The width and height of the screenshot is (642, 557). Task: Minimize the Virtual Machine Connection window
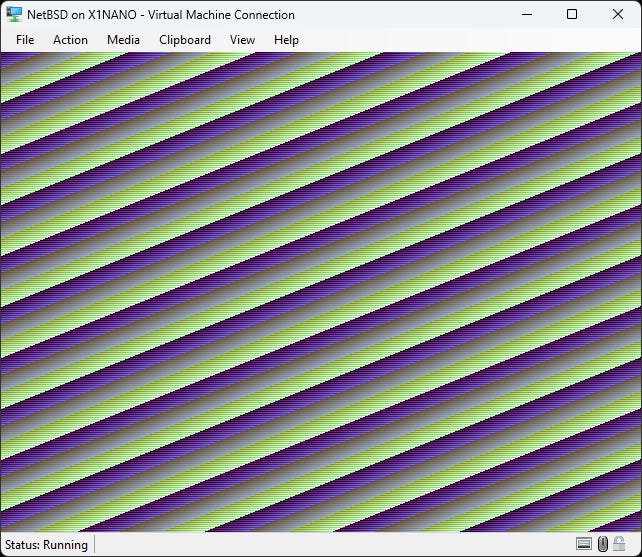pyautogui.click(x=527, y=14)
